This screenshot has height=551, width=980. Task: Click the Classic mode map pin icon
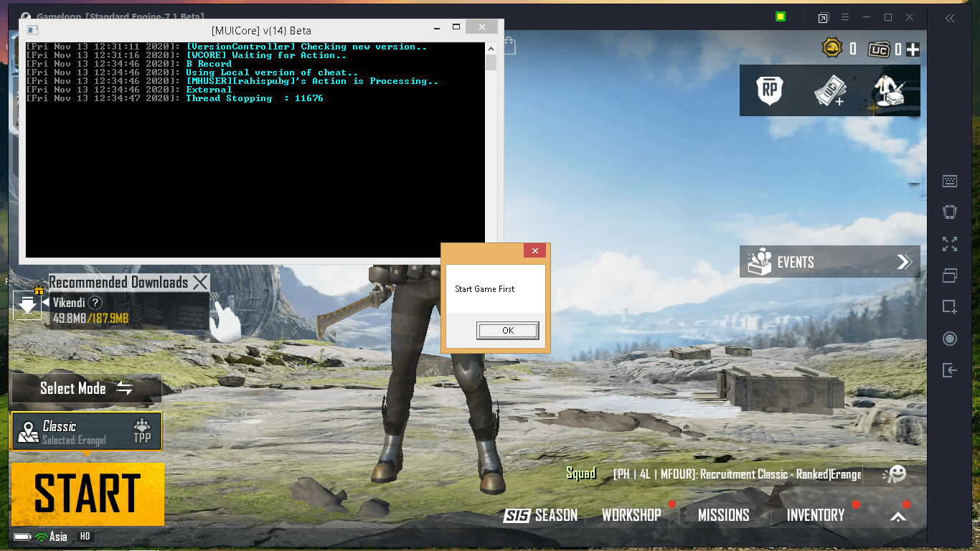pos(28,433)
